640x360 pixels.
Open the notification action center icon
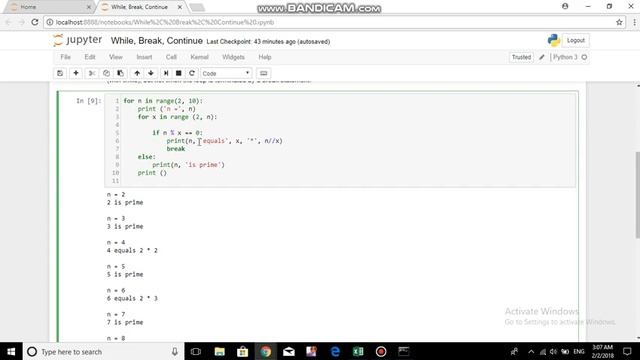tap(627, 351)
